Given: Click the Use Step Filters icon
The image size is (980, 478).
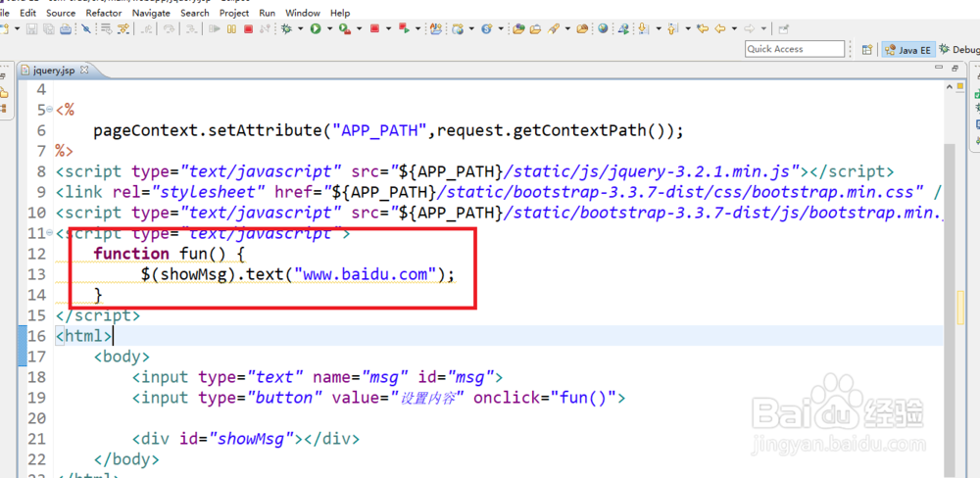Looking at the screenshot, I should click(123, 28).
